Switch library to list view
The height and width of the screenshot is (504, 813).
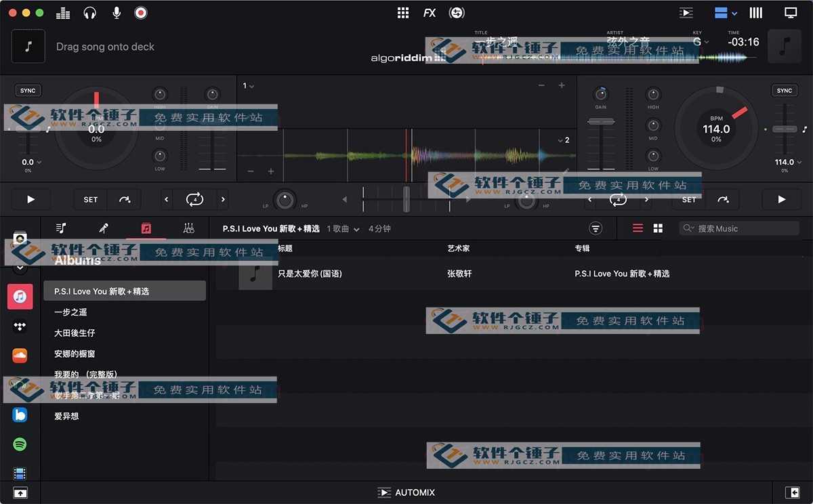tap(638, 228)
